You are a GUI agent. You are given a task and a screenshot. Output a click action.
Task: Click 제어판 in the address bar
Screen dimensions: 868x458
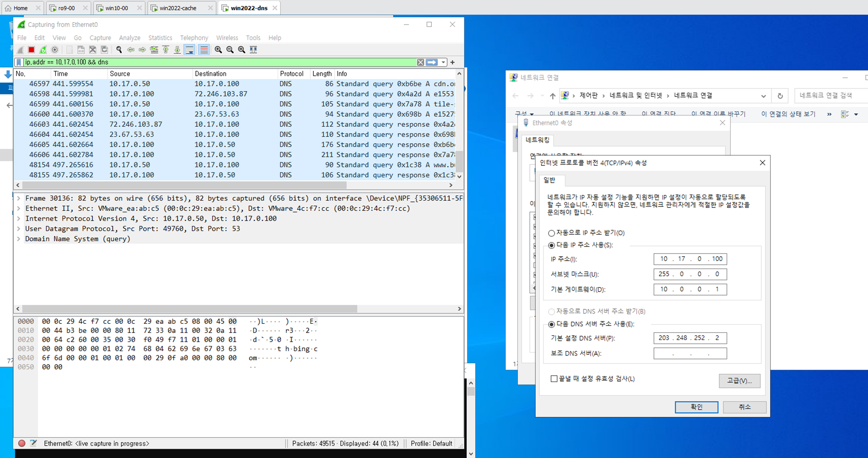coord(589,96)
